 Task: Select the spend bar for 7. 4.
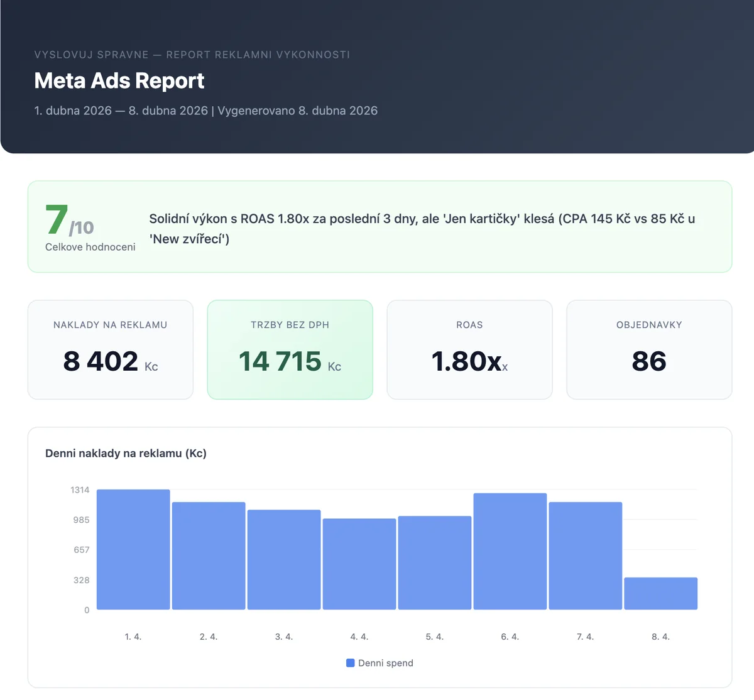[586, 555]
